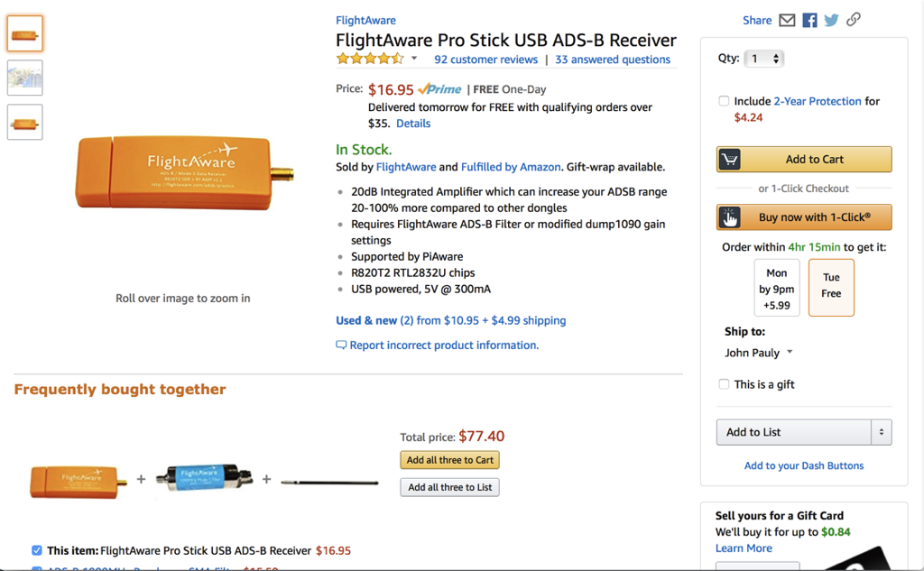The image size is (924, 571).
Task: Share the product via email icon
Action: (x=787, y=20)
